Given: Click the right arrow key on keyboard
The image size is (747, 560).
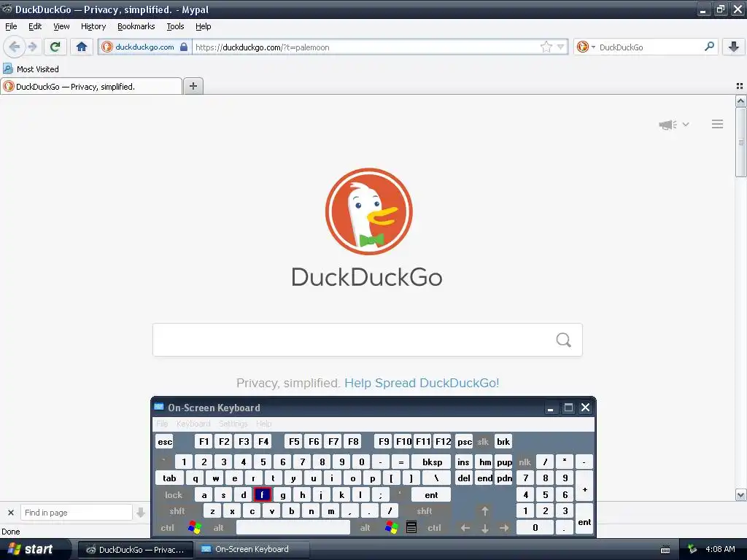Looking at the screenshot, I should 504,528.
